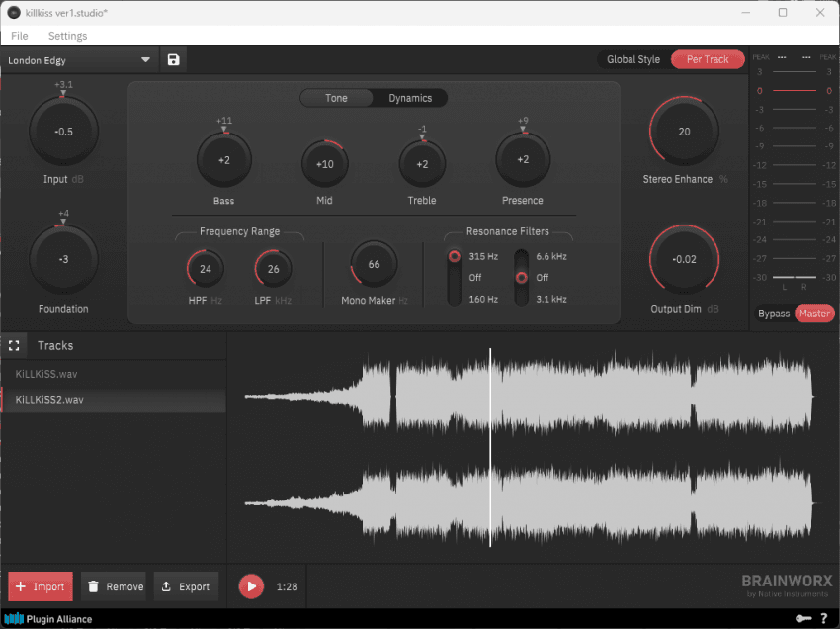Select the 3.1 kHz resonance filter
The width and height of the screenshot is (840, 629).
pos(551,300)
